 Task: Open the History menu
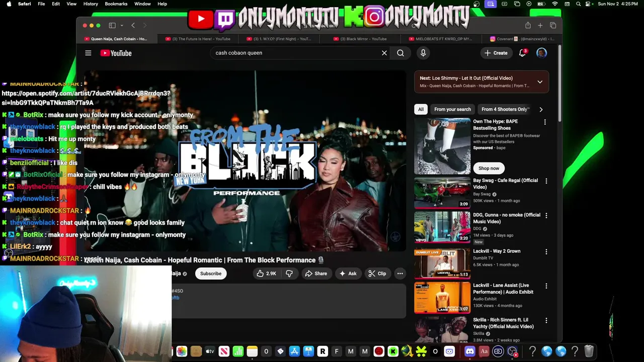tap(91, 4)
